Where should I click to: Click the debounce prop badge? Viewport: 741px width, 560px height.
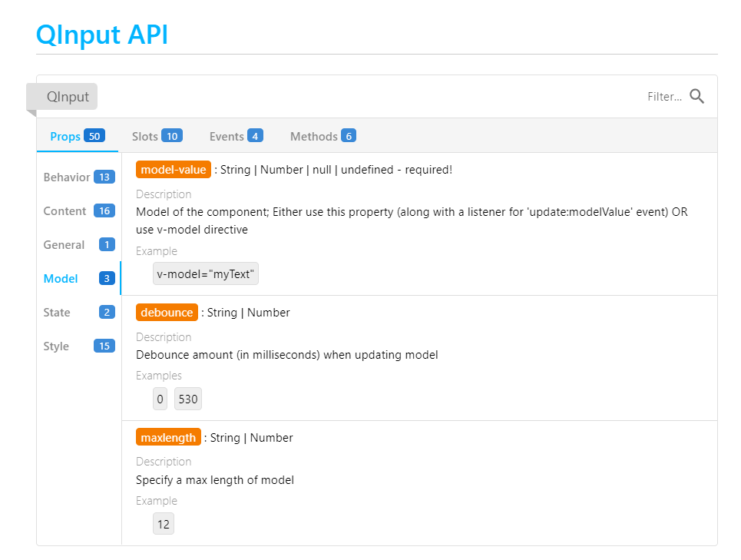pos(167,312)
